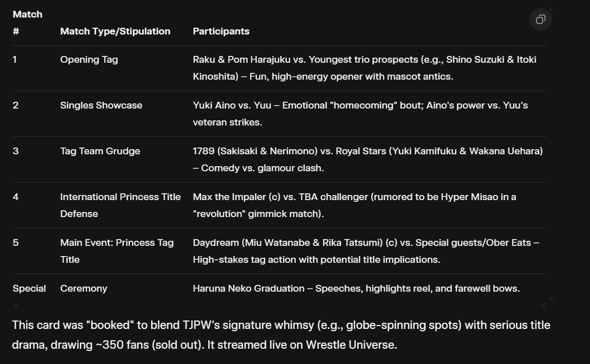Click the Main Event: Princess Tag Title cell
The image size is (590, 364).
[117, 251]
